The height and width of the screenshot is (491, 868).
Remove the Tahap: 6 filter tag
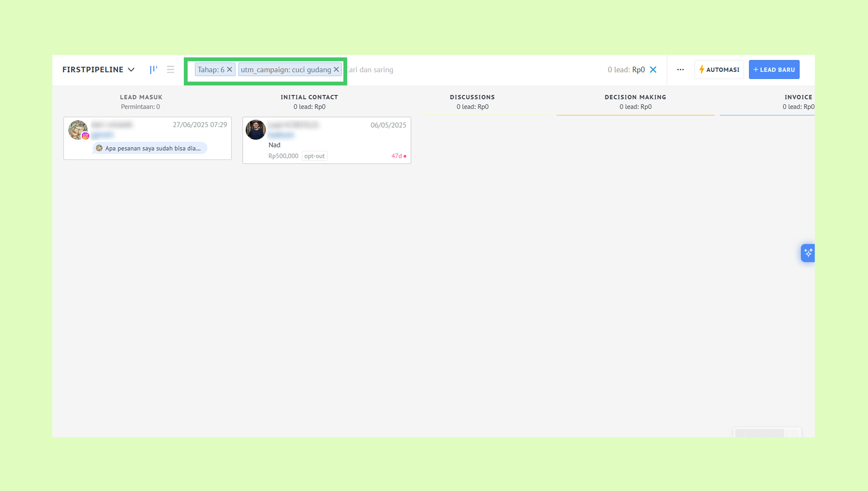(x=229, y=70)
